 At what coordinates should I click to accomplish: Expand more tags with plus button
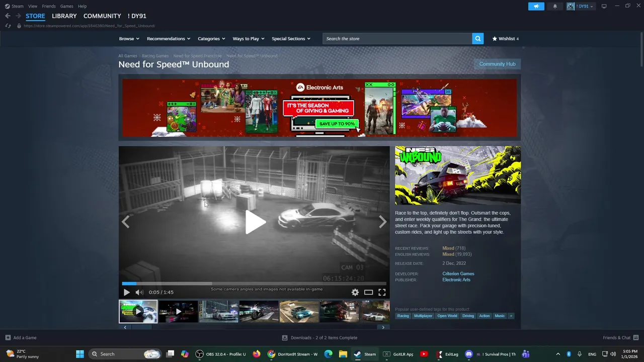point(511,316)
